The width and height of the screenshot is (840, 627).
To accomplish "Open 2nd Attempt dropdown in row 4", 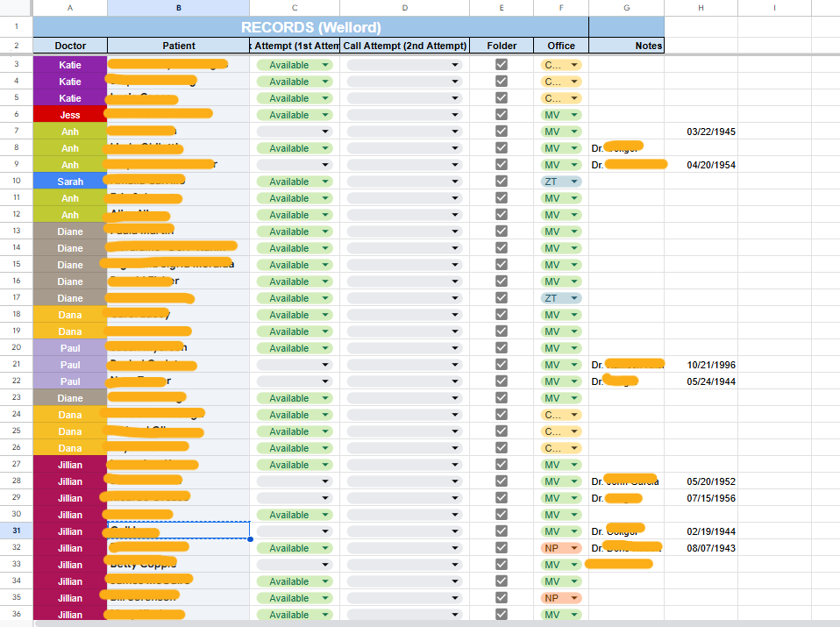I will (404, 82).
